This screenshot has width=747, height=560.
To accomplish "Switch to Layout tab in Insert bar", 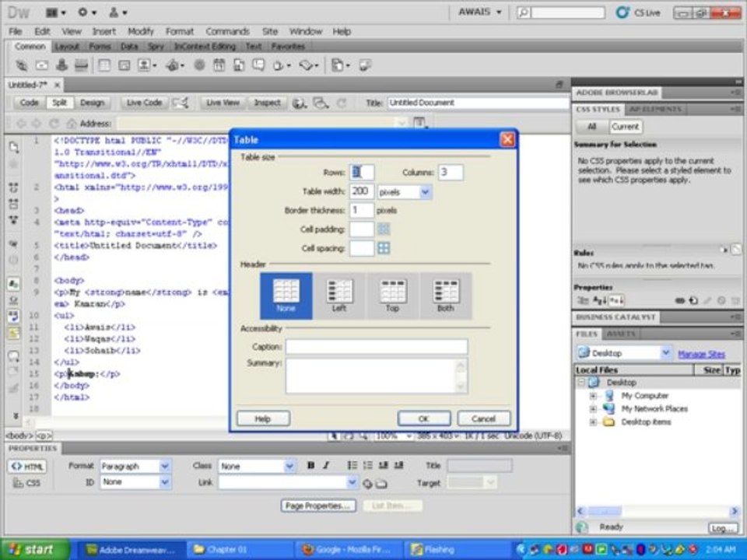I will (x=67, y=47).
